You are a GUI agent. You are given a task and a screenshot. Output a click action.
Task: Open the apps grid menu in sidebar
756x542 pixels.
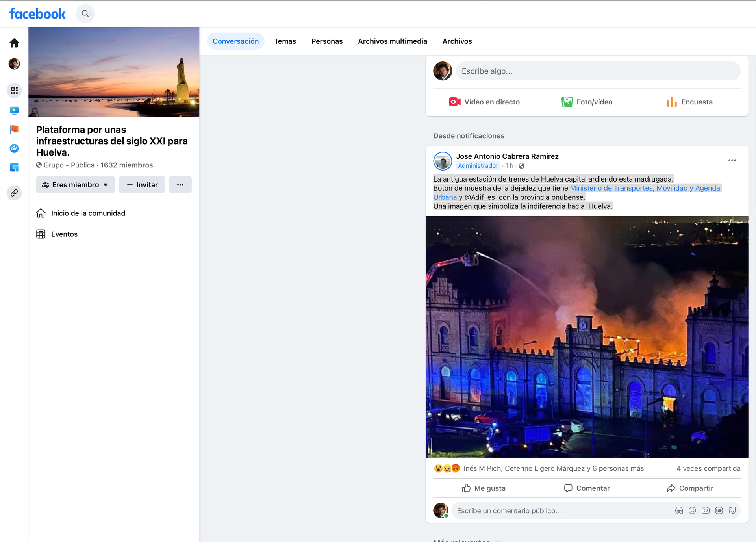click(x=14, y=91)
